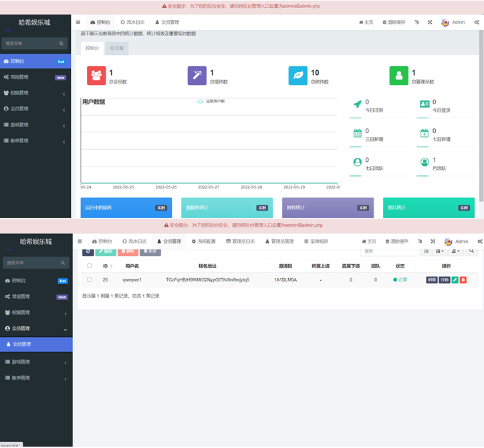Screen dimensions: 484x448
Task: Click the blue 总附件数 leaf icon
Action: tap(298, 76)
